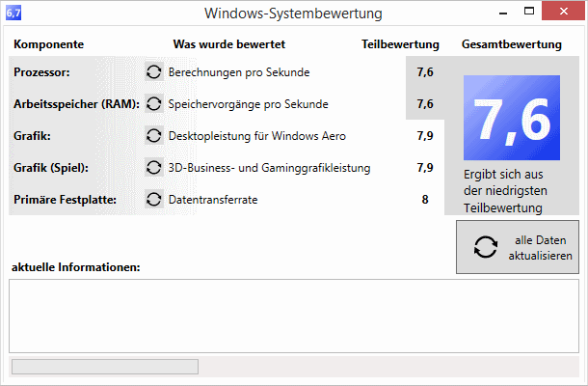588x386 pixels.
Task: Refresh the Arbeitsspeicher (RAM) score
Action: [x=154, y=103]
